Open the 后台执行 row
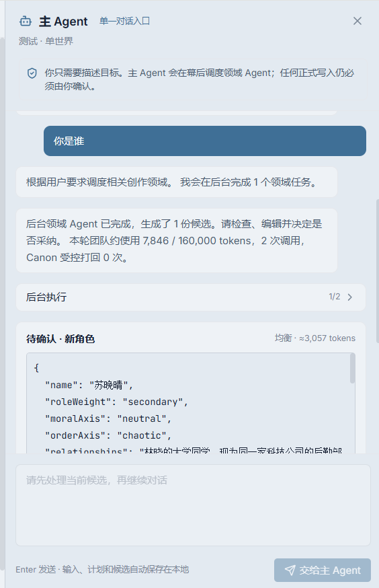The height and width of the screenshot is (588, 379). (191, 297)
